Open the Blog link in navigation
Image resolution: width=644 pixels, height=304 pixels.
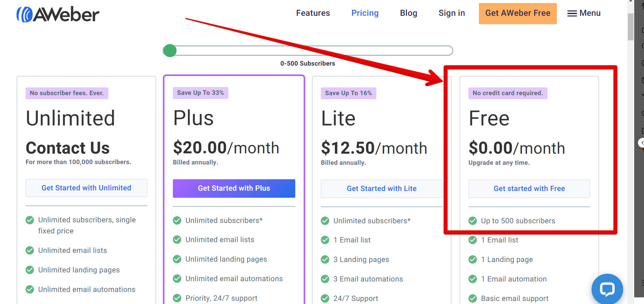(409, 13)
